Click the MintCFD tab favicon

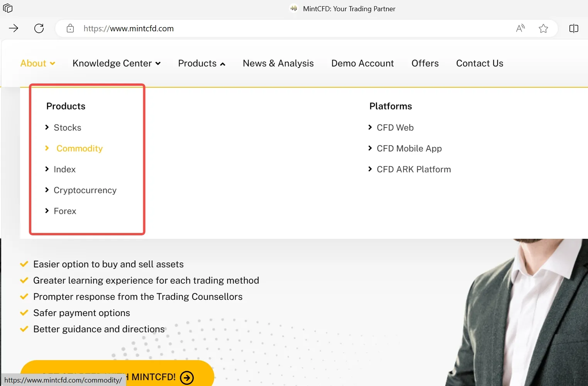(294, 9)
